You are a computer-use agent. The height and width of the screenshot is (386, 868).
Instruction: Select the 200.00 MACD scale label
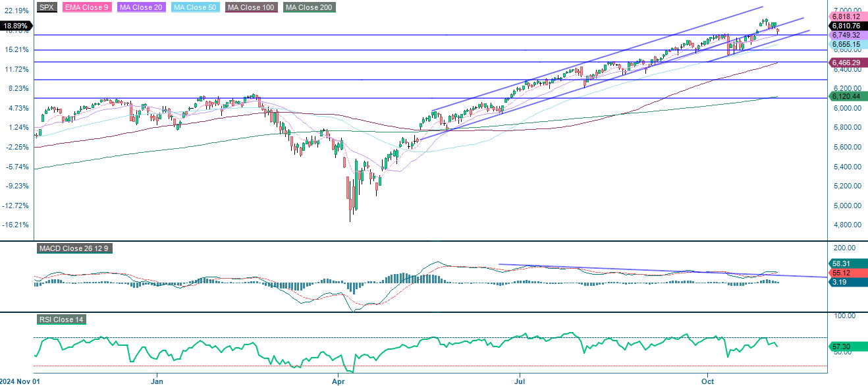(x=844, y=248)
